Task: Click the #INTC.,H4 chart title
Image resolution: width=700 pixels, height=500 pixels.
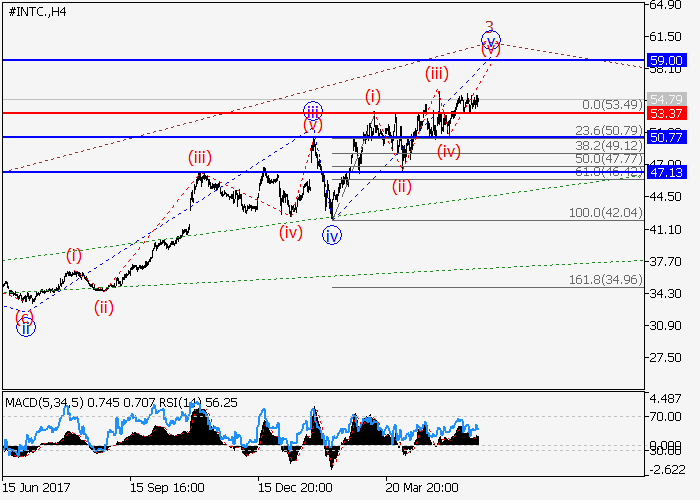Action: point(36,11)
